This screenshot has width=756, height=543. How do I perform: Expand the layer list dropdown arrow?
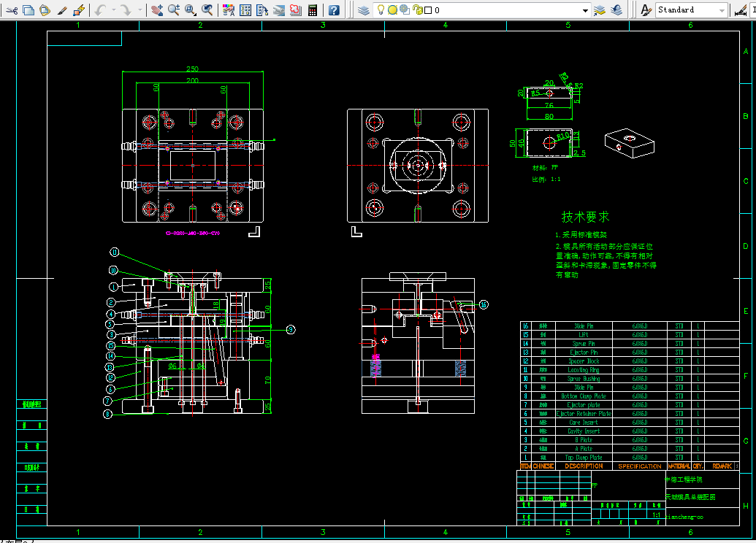[585, 10]
